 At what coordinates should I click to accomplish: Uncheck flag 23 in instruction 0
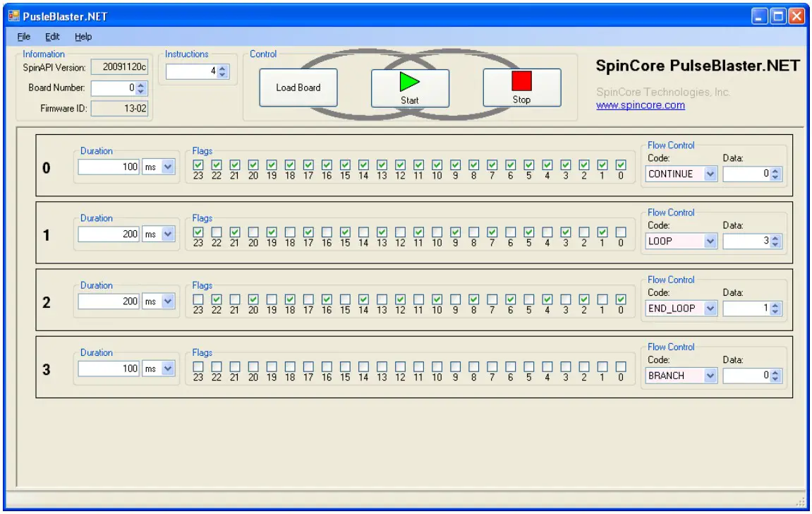tap(198, 165)
